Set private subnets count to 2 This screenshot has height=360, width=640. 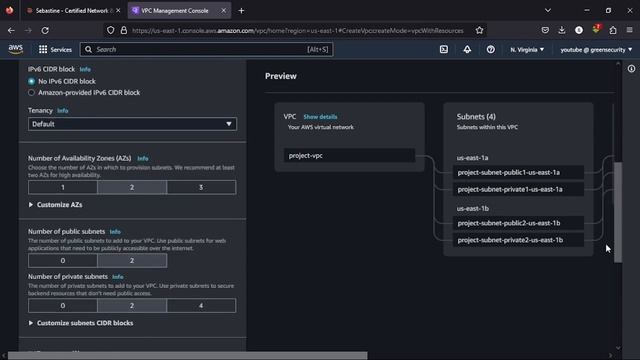coord(132,305)
